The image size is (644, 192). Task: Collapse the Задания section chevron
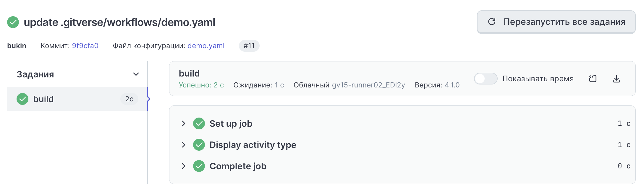[136, 74]
